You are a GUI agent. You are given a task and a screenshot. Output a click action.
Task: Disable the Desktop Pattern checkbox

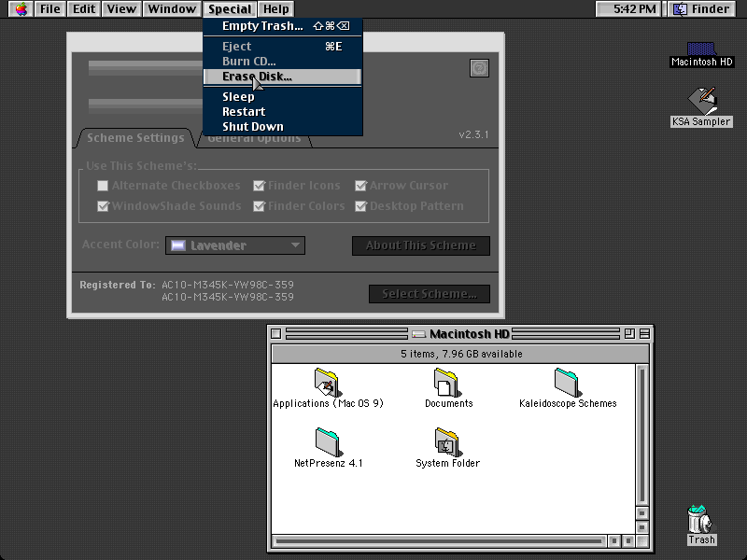[x=360, y=206]
